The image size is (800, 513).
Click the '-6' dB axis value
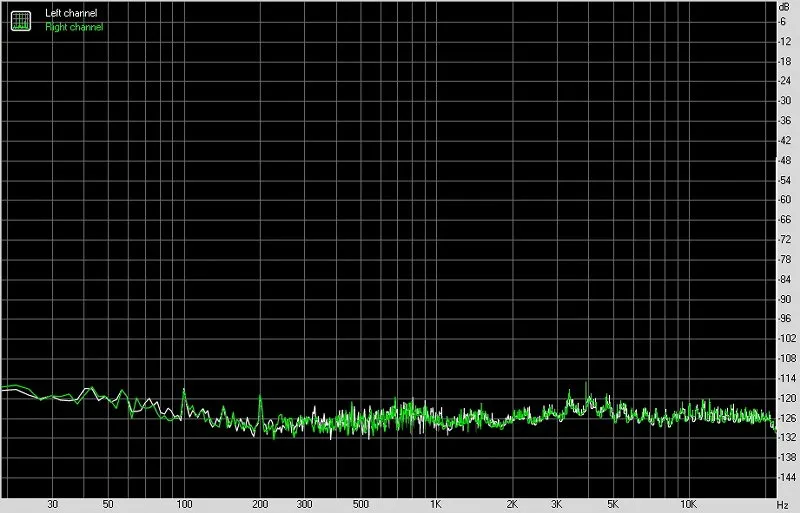coord(783,21)
